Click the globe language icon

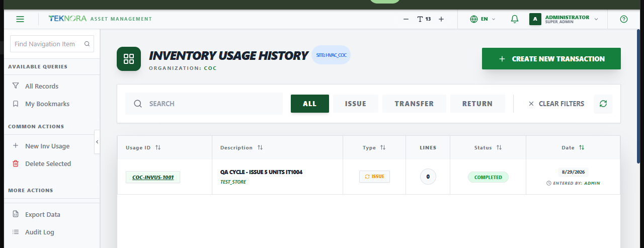(473, 19)
